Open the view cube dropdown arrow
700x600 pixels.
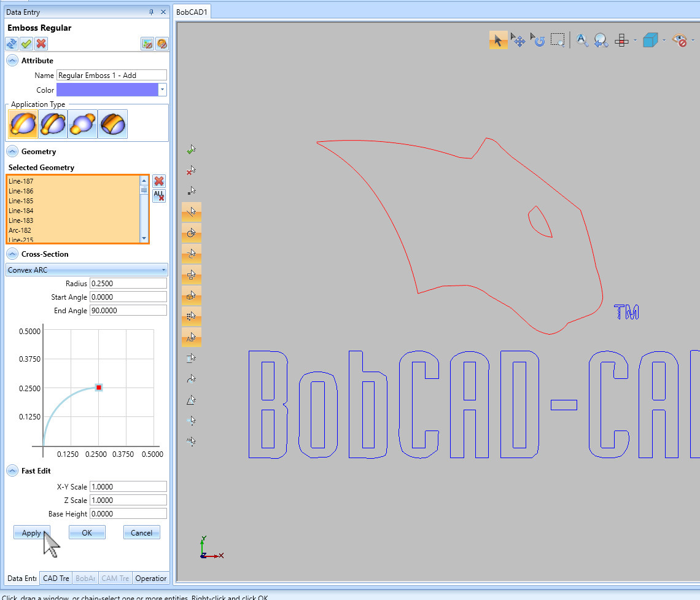click(664, 41)
